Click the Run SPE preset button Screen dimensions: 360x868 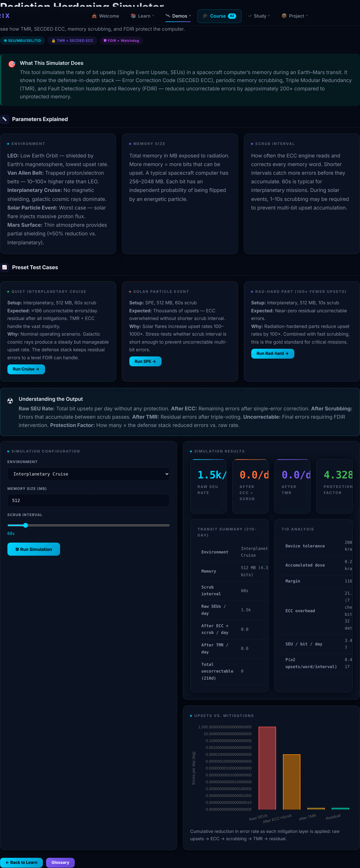point(145,361)
